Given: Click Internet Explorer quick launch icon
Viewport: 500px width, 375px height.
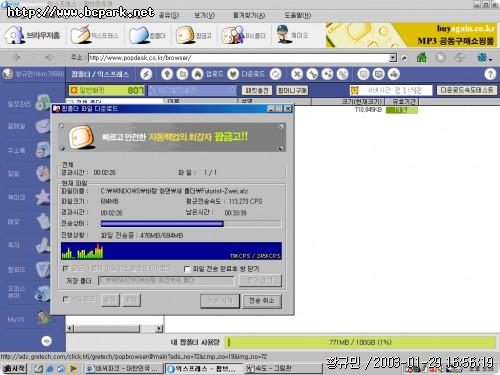Looking at the screenshot, I should 50,369.
